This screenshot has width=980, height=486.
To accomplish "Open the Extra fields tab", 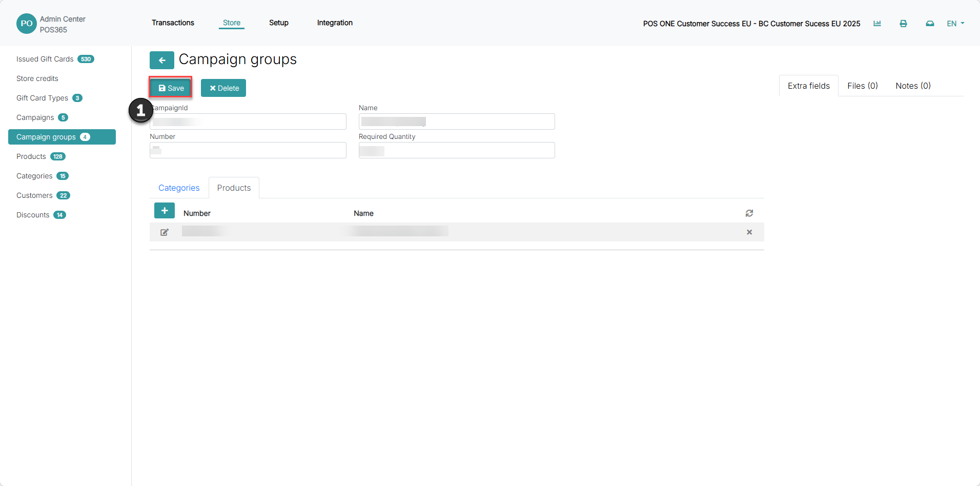I will tap(809, 86).
